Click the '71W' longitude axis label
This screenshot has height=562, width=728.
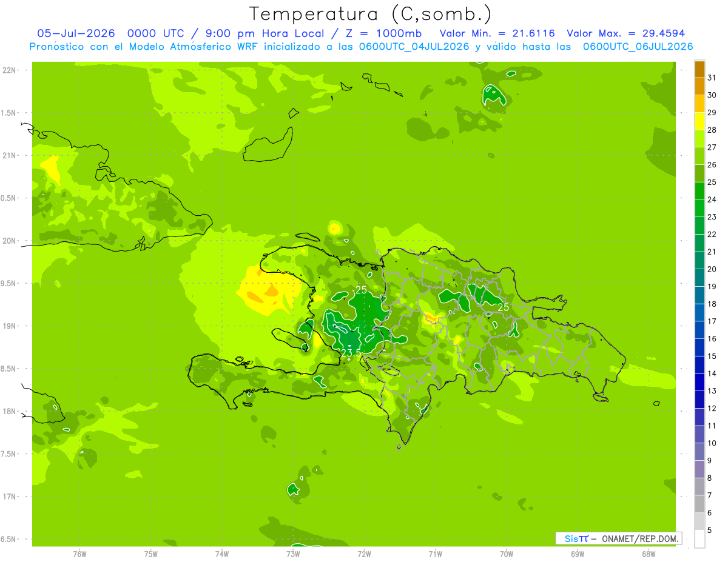[435, 554]
